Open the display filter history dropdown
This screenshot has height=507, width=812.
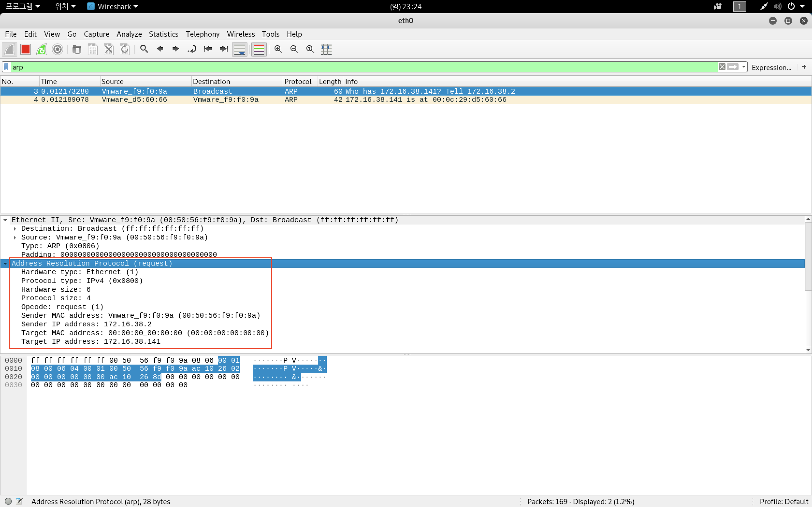pos(744,67)
